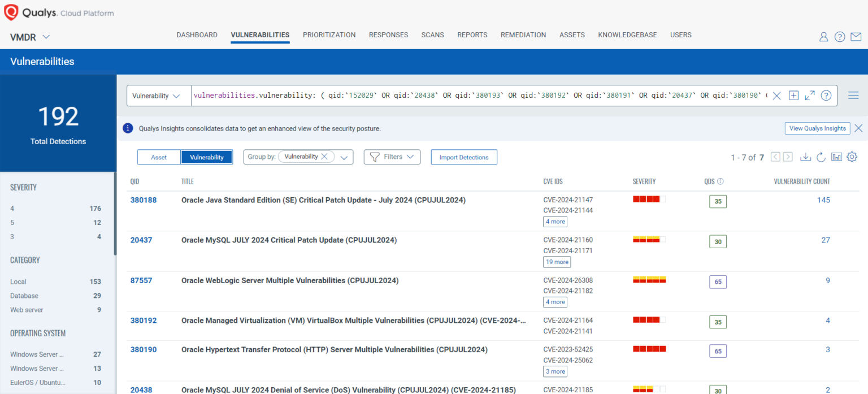Open the user profile icon

[823, 36]
